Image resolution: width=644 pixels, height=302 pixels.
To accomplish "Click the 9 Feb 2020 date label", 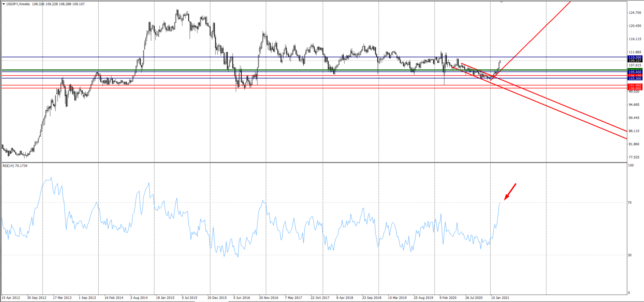I will point(448,298).
